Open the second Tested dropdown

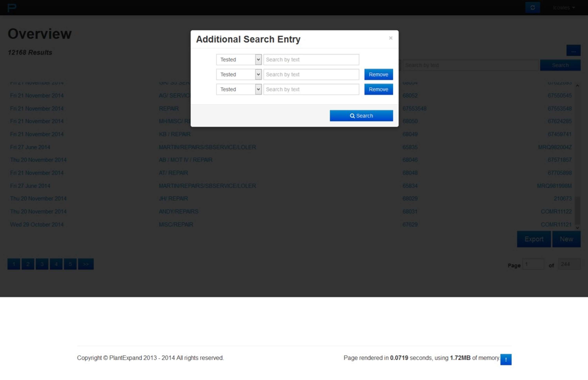239,74
